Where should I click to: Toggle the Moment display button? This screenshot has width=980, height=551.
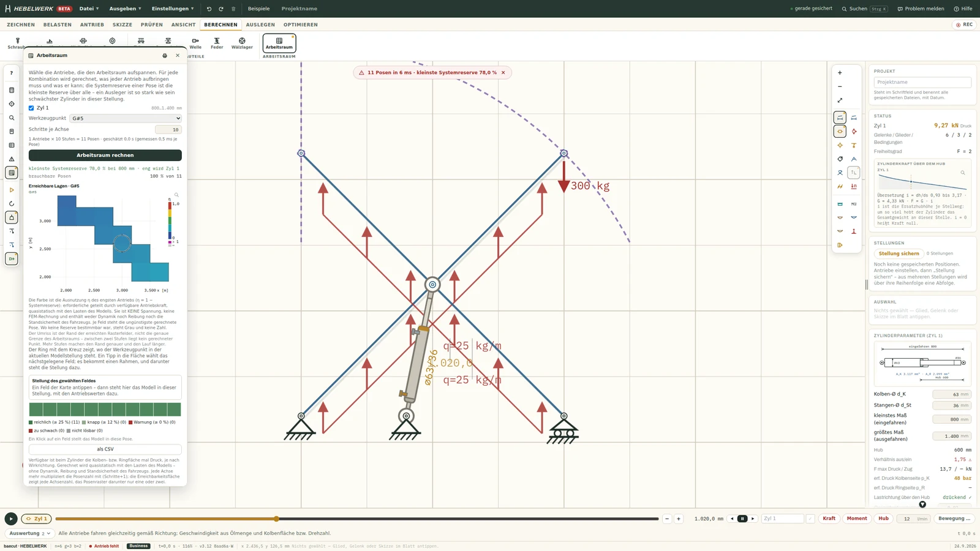pos(857,519)
